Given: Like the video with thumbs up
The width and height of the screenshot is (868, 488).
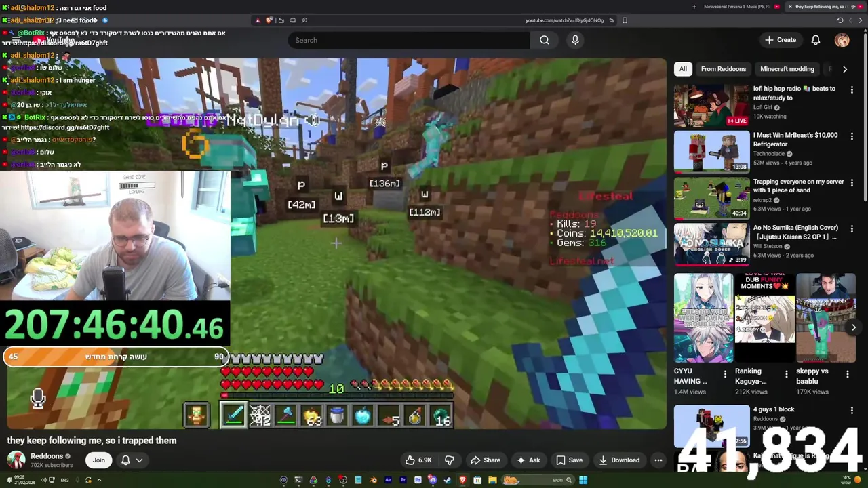Looking at the screenshot, I should pos(418,460).
